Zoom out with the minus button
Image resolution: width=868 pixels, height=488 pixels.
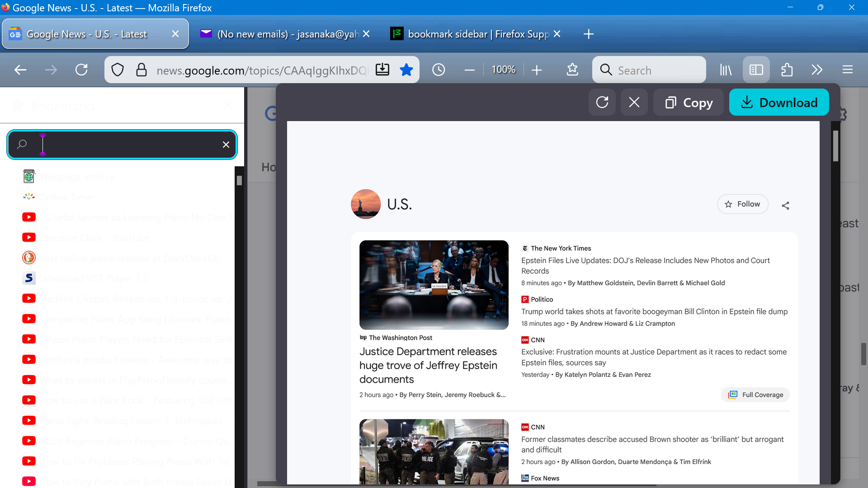pos(469,70)
